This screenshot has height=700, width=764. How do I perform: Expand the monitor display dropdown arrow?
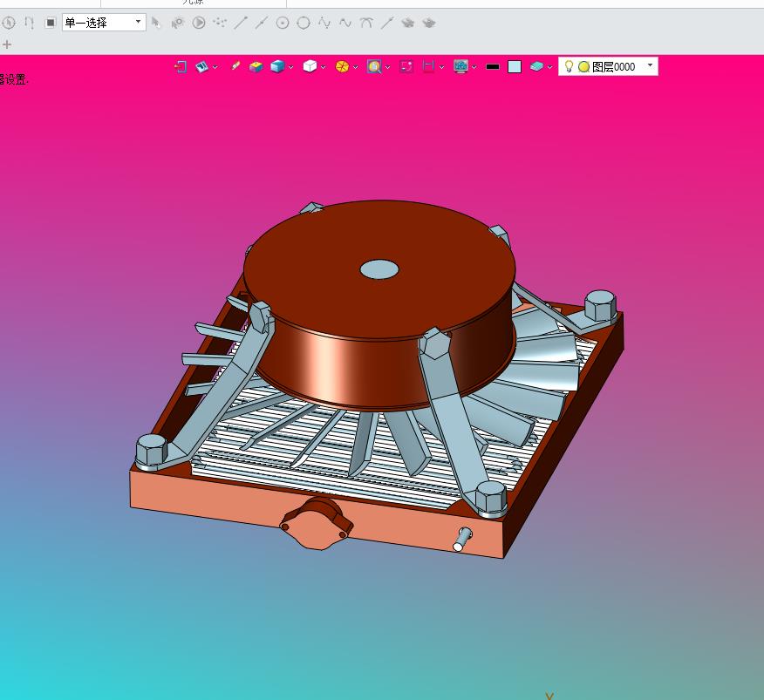tap(474, 67)
